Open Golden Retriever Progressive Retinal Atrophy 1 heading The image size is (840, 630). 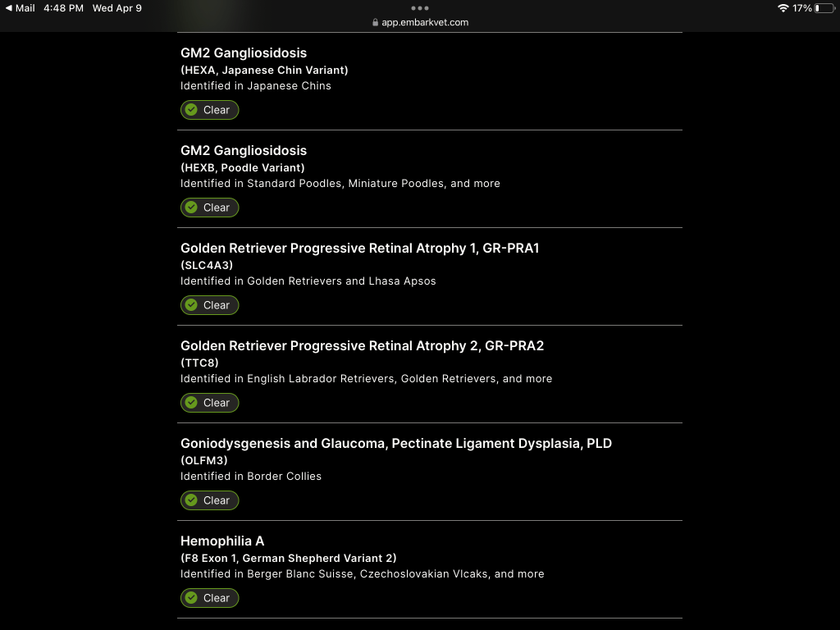coord(359,249)
